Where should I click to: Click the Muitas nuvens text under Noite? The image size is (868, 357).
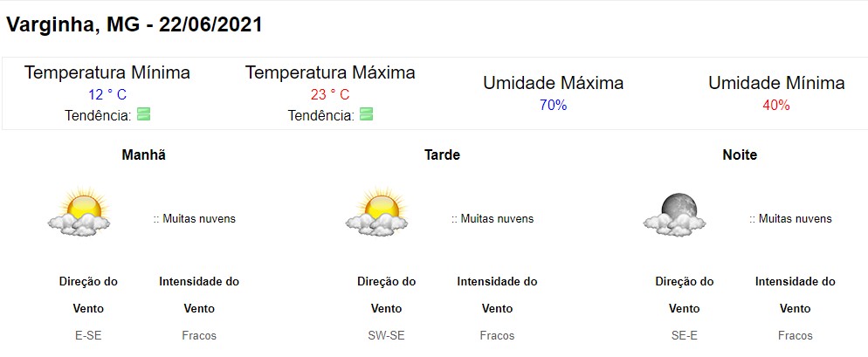click(x=795, y=218)
